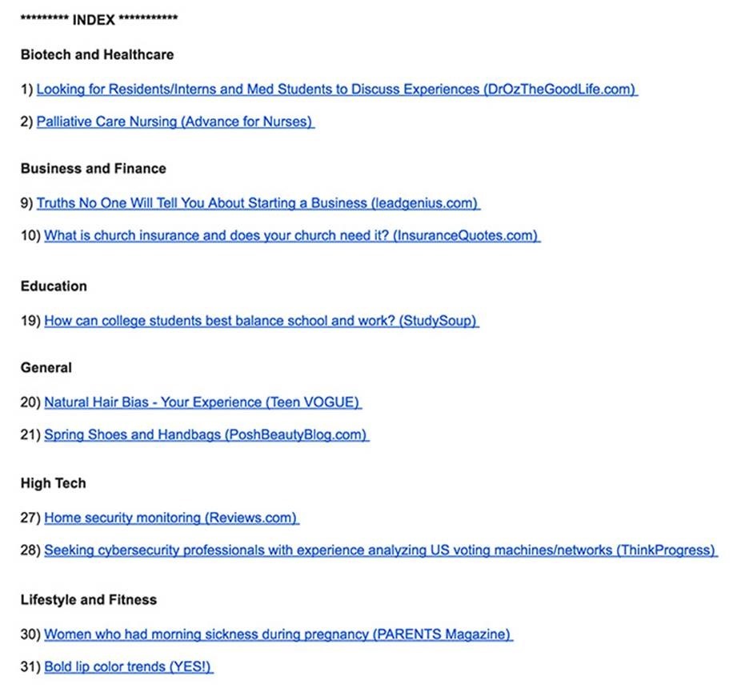
Task: Click the number 28) list marker
Action: [x=30, y=550]
